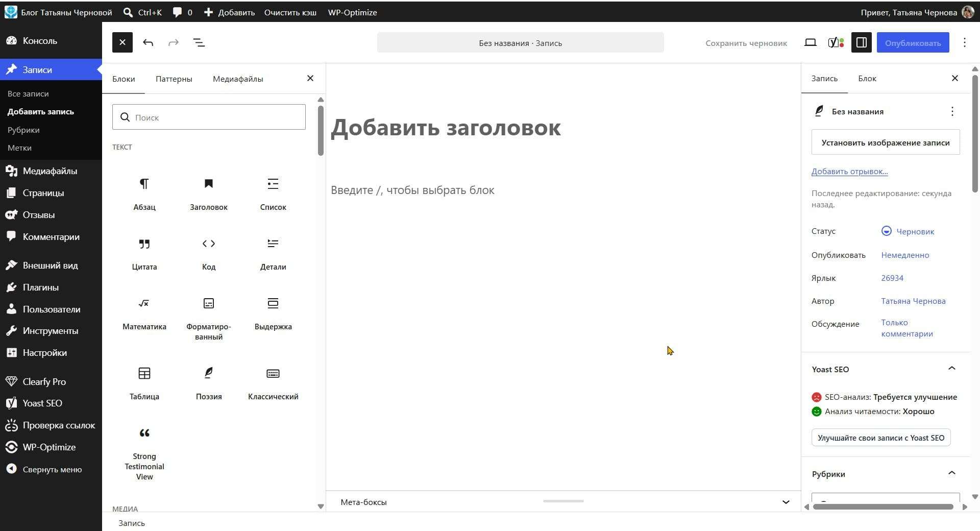Insert the Форматированный preformatted block
980x531 pixels.
click(209, 319)
